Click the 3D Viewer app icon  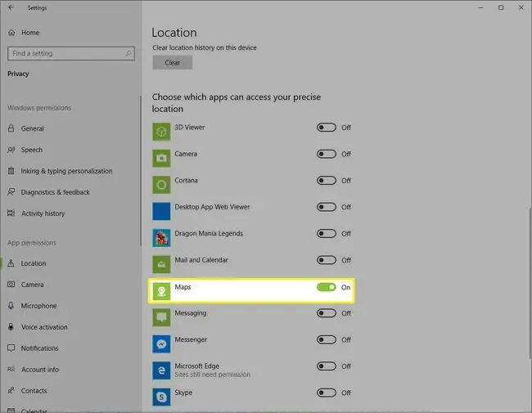coord(161,132)
